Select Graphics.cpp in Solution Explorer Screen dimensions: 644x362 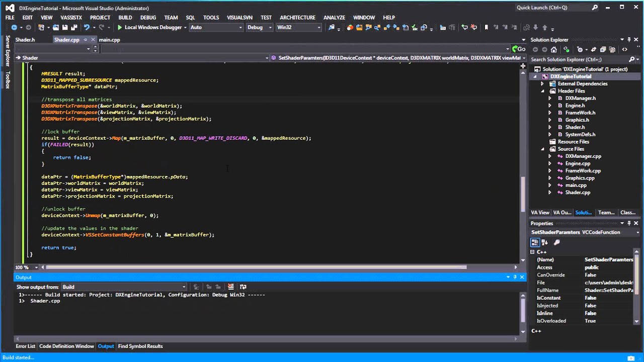[x=580, y=178]
